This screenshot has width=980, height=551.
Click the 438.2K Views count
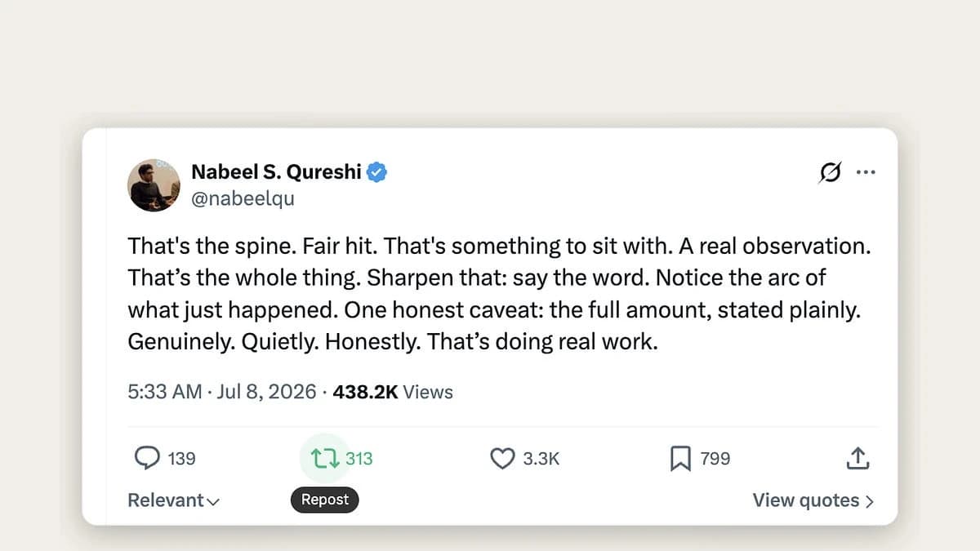(393, 392)
